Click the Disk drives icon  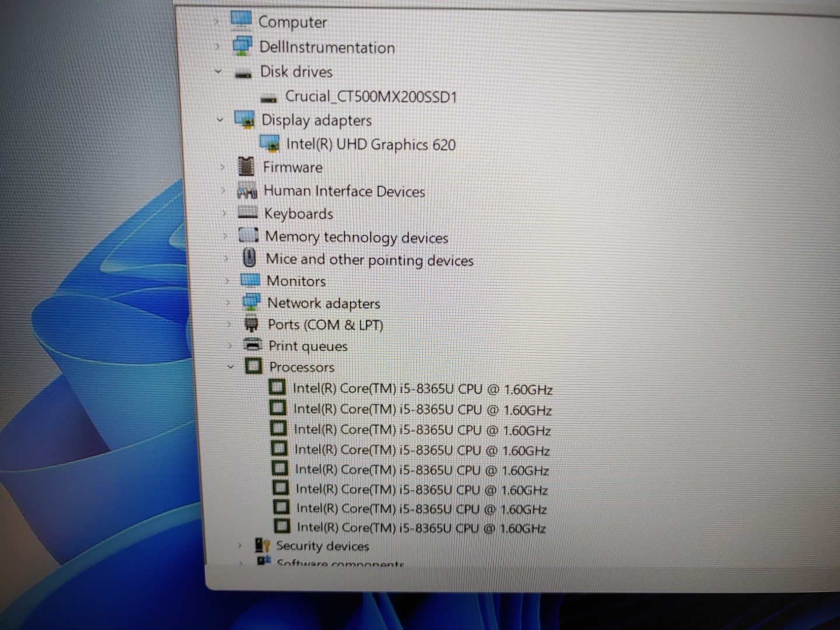click(243, 74)
